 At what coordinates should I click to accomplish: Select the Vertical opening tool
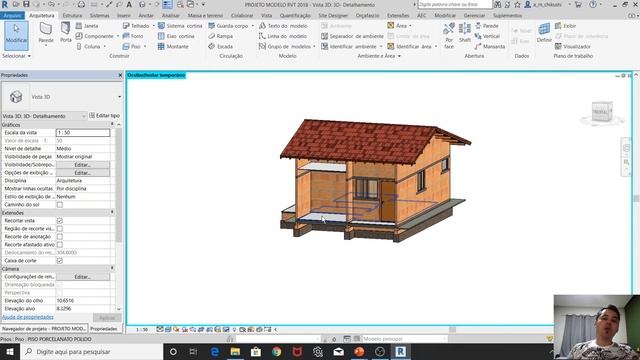click(487, 36)
